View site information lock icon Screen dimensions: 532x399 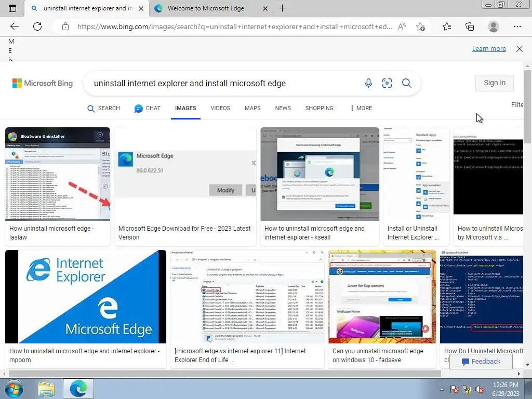point(65,26)
